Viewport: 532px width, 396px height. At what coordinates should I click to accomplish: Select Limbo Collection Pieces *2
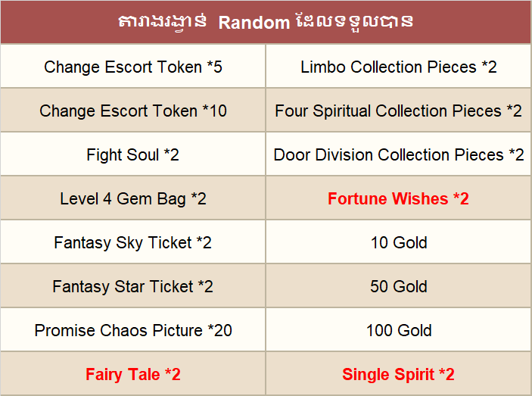[398, 67]
